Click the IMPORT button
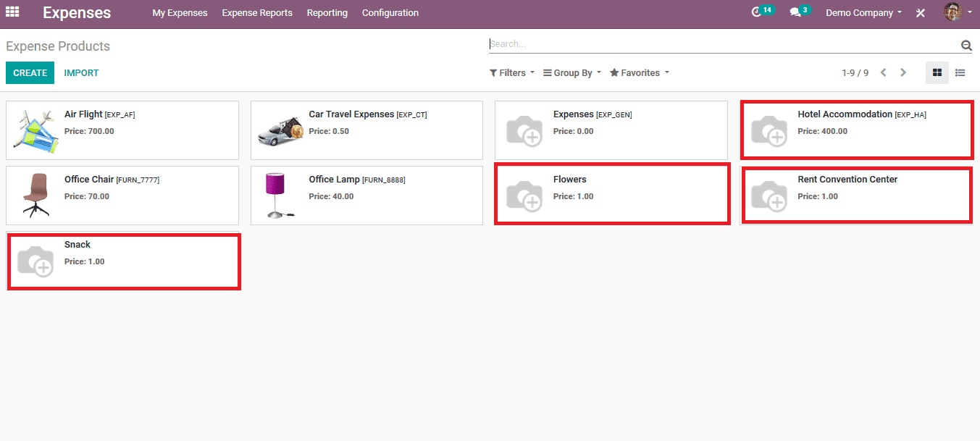The image size is (980, 441). (81, 72)
